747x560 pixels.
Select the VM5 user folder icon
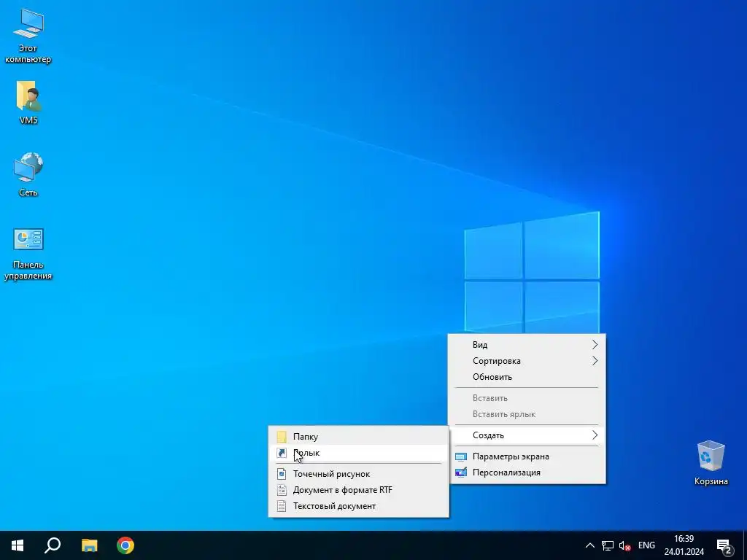[28, 102]
